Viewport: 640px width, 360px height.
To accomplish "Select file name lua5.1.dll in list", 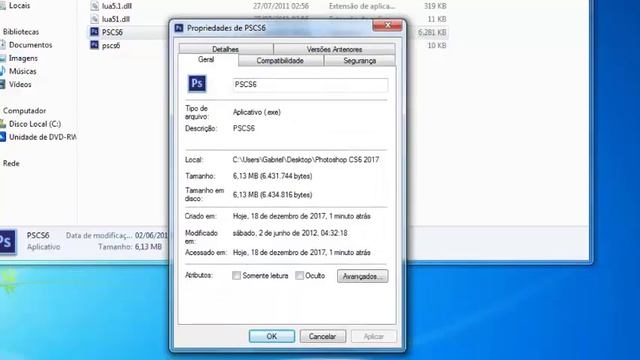I will [117, 6].
